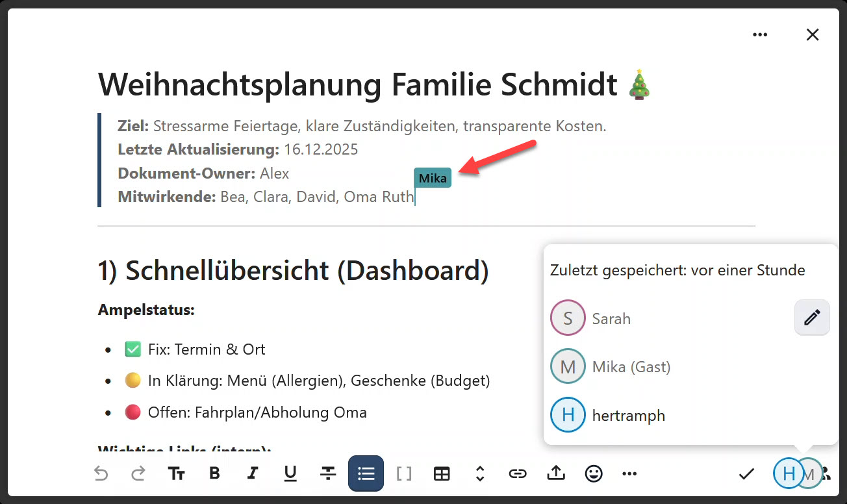Image resolution: width=847 pixels, height=504 pixels.
Task: Apply strikethrough to the text
Action: click(x=328, y=473)
